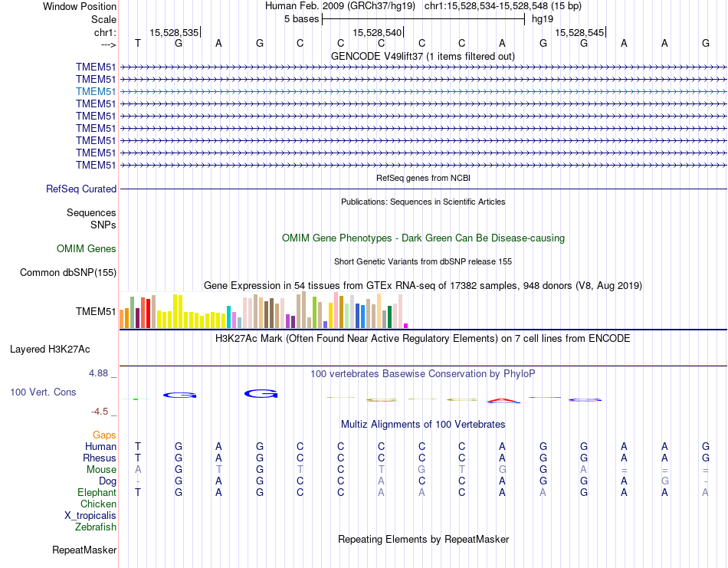728x568 pixels.
Task: Open the H3K27Ac Mark track title
Action: point(422,339)
